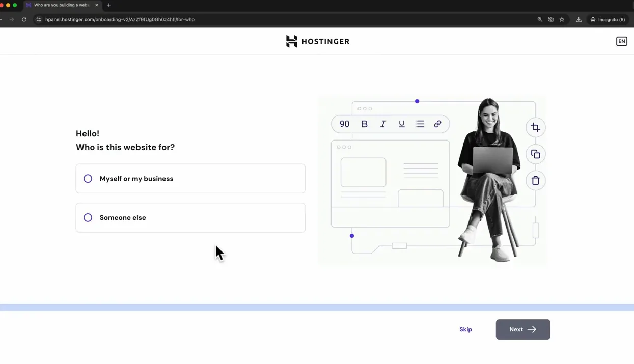View site information icon left of URL
The image size is (634, 364).
pyautogui.click(x=38, y=19)
